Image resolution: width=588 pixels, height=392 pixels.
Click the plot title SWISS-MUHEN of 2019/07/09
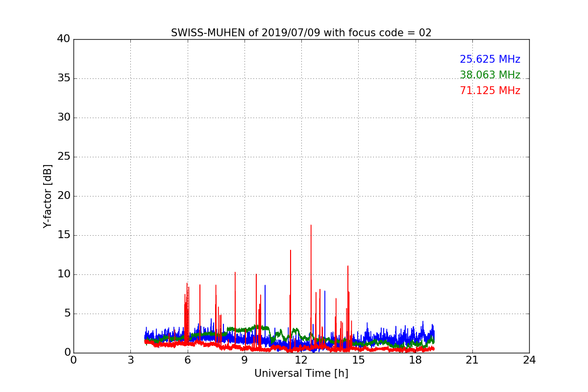301,33
